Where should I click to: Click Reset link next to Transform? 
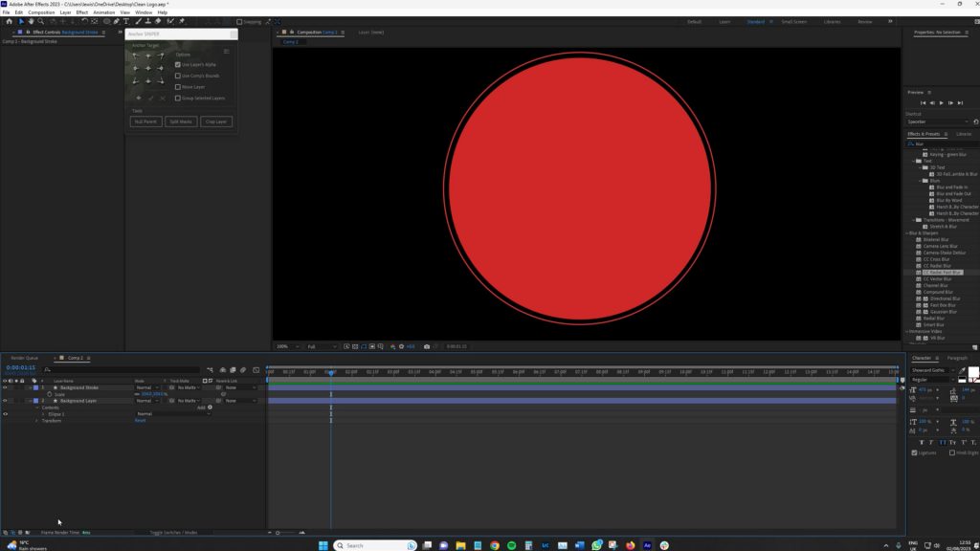(140, 421)
